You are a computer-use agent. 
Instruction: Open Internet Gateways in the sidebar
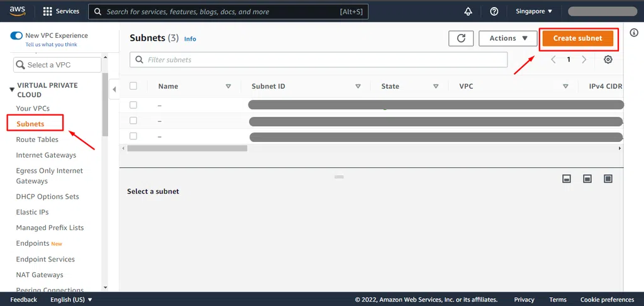[46, 155]
